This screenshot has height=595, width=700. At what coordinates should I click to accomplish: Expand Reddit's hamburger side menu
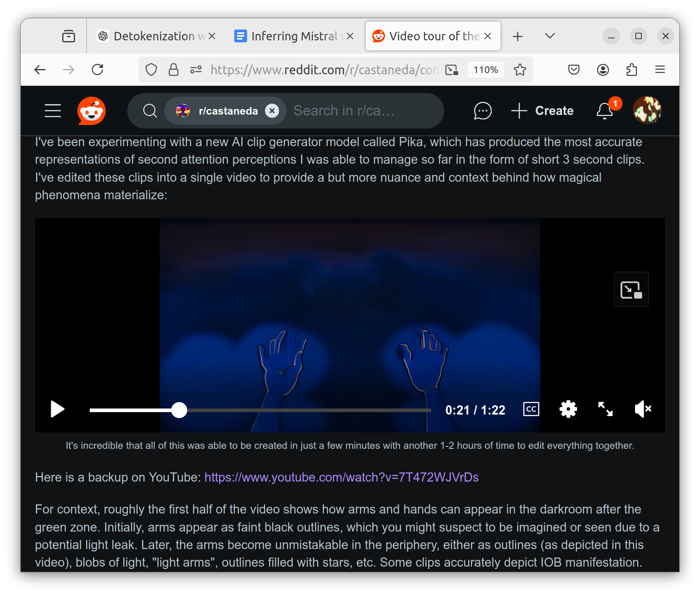(53, 111)
